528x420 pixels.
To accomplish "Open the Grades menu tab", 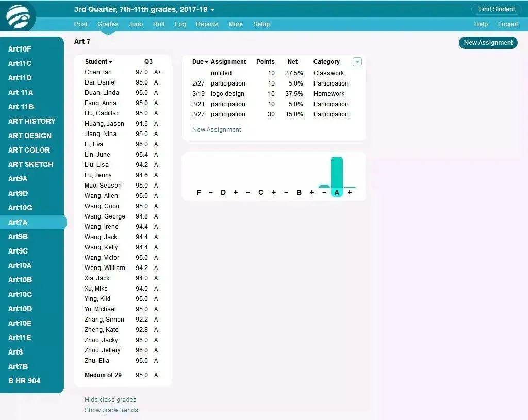I will point(108,24).
